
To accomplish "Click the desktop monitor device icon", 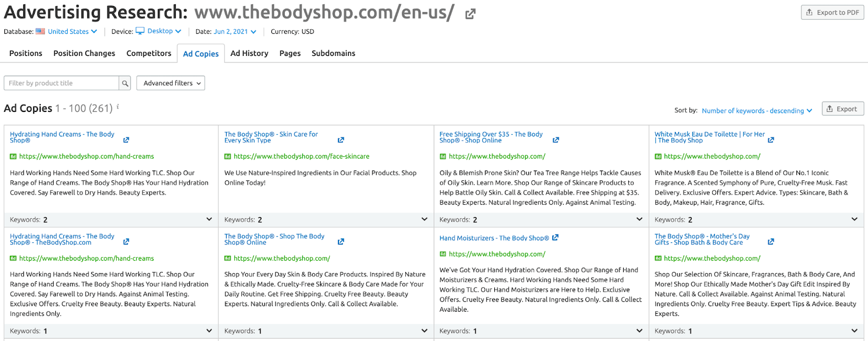I will click(140, 31).
